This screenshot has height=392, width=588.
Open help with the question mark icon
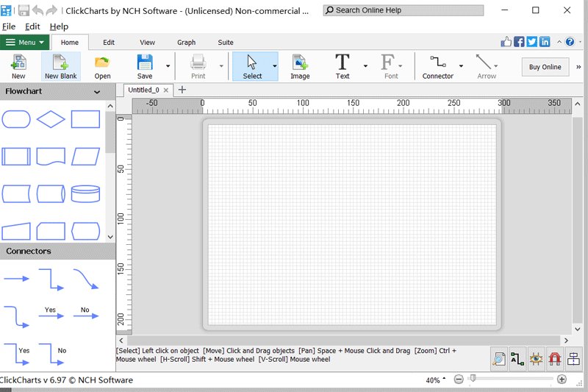[570, 42]
